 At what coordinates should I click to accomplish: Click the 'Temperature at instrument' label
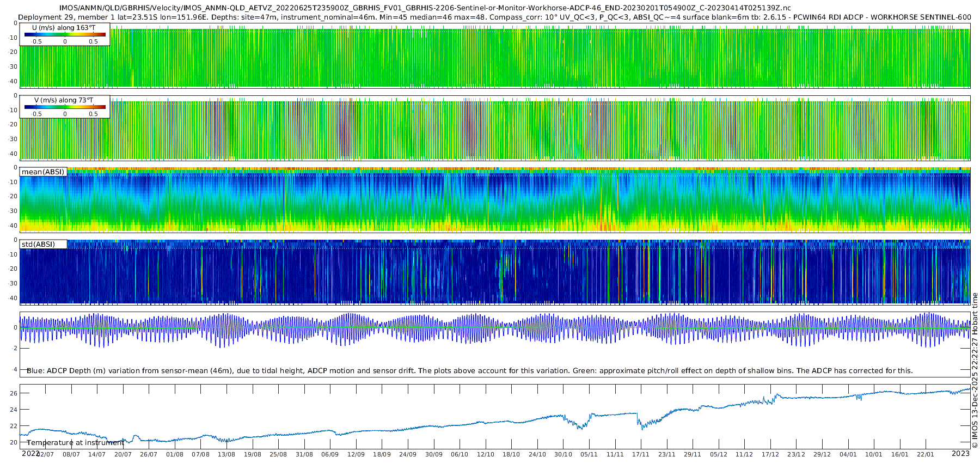point(76,442)
